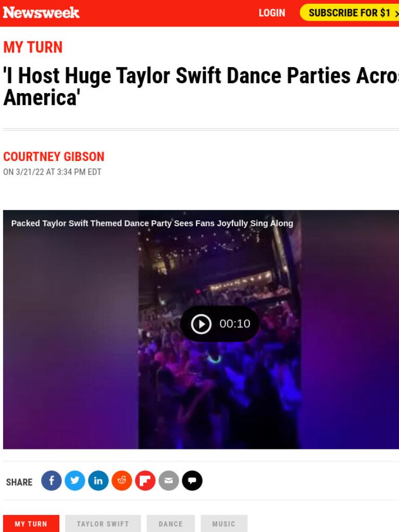Open comments with the speech bubble icon
399x532 pixels.
[192, 481]
